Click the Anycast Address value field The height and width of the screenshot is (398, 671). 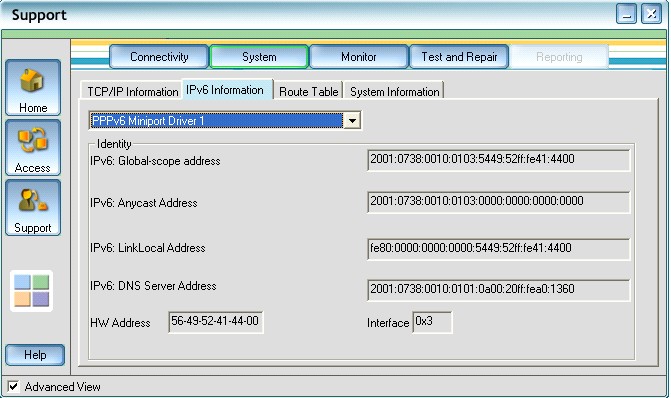pyautogui.click(x=499, y=202)
